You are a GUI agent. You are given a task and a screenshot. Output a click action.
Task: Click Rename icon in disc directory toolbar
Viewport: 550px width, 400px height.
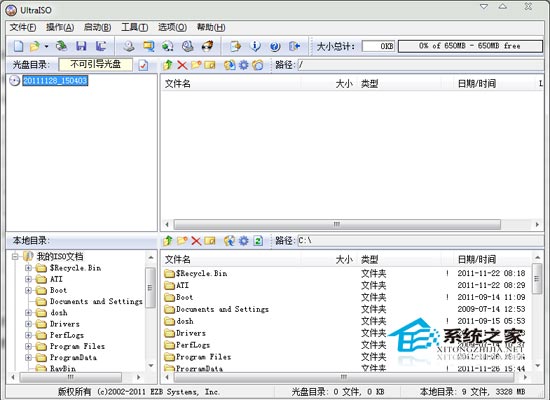(x=210, y=65)
